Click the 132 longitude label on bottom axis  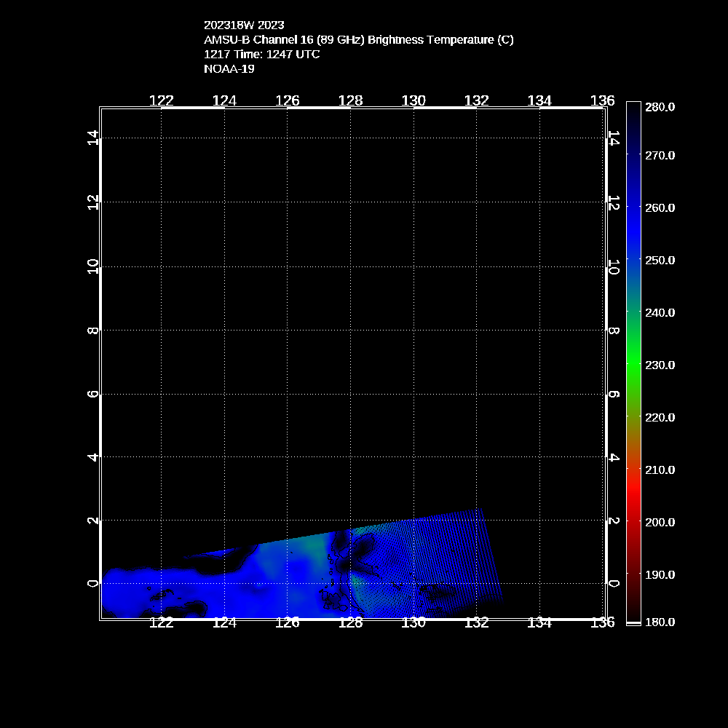(476, 622)
